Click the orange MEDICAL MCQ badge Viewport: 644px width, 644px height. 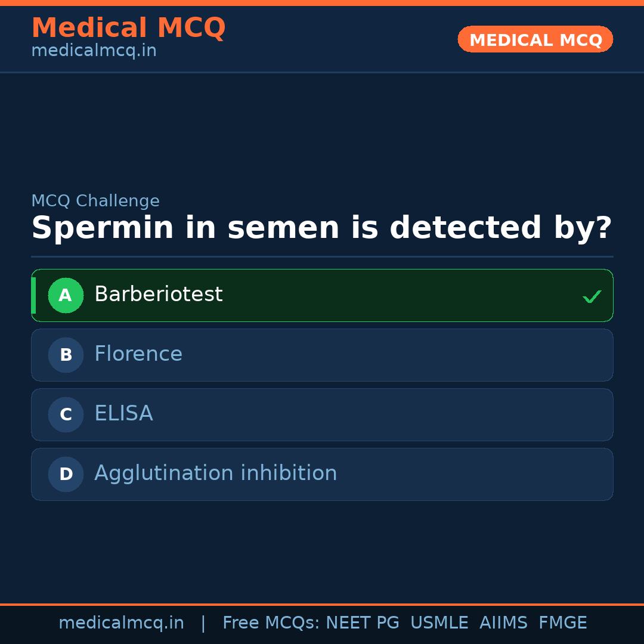click(x=535, y=39)
